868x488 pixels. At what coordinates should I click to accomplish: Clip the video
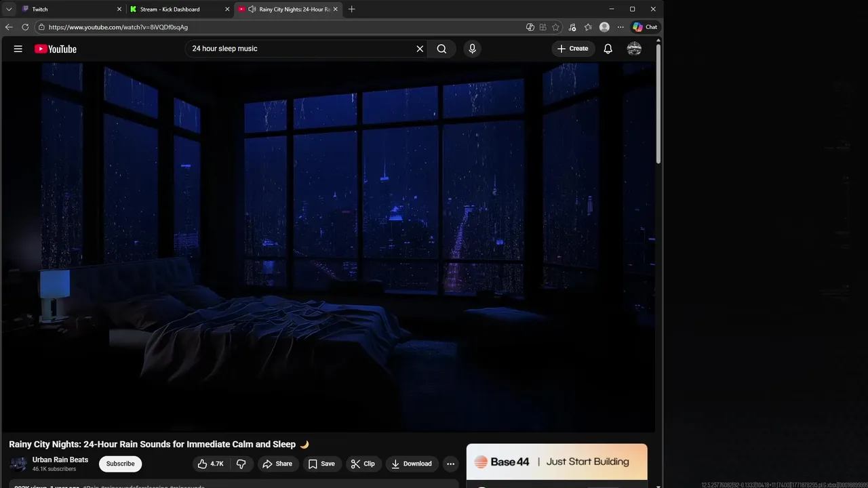[x=363, y=464]
